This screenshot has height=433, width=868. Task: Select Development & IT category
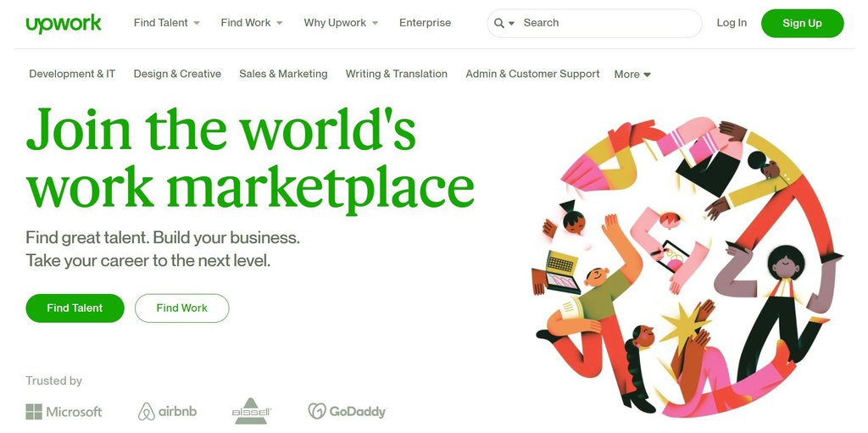(x=72, y=74)
